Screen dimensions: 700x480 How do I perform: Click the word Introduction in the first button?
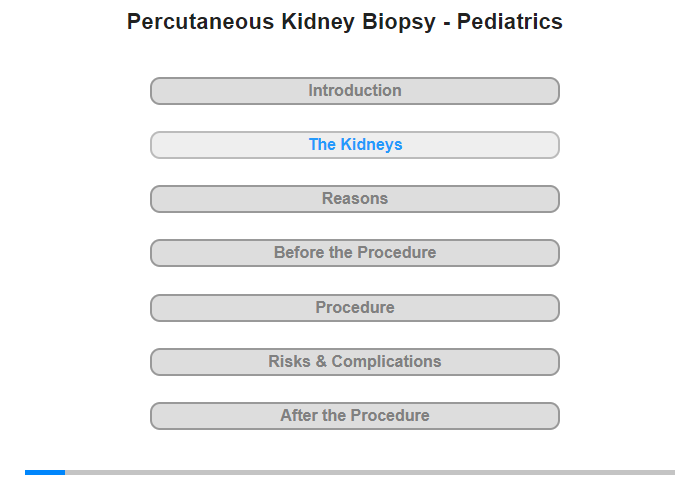tap(355, 91)
